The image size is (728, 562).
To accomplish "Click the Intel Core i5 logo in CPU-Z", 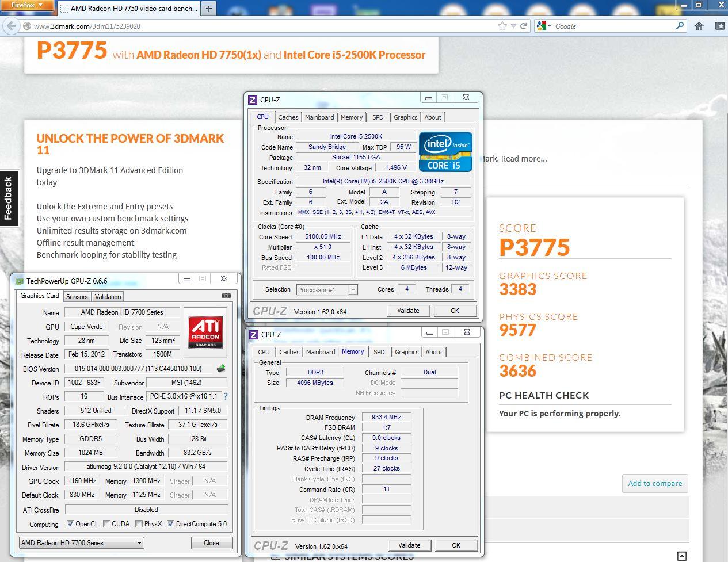I will click(x=445, y=152).
